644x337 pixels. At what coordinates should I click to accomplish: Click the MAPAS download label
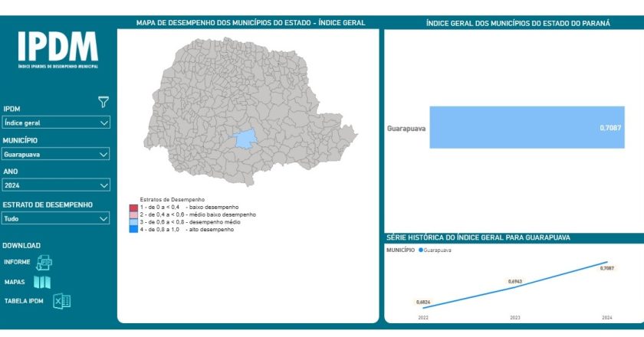[x=15, y=282]
